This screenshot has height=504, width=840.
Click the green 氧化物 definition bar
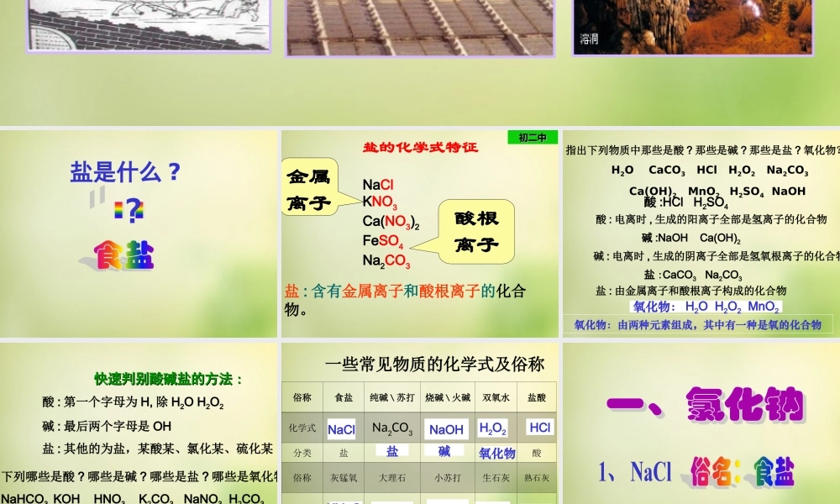tap(699, 325)
